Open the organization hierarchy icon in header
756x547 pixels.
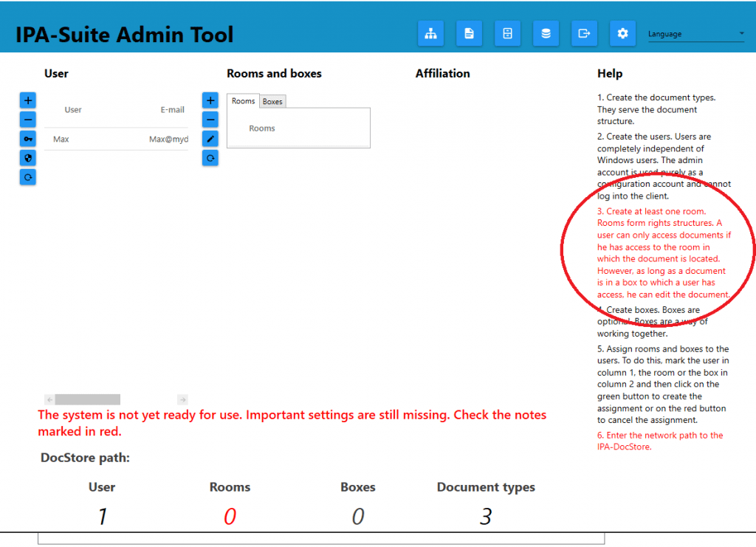pos(430,33)
